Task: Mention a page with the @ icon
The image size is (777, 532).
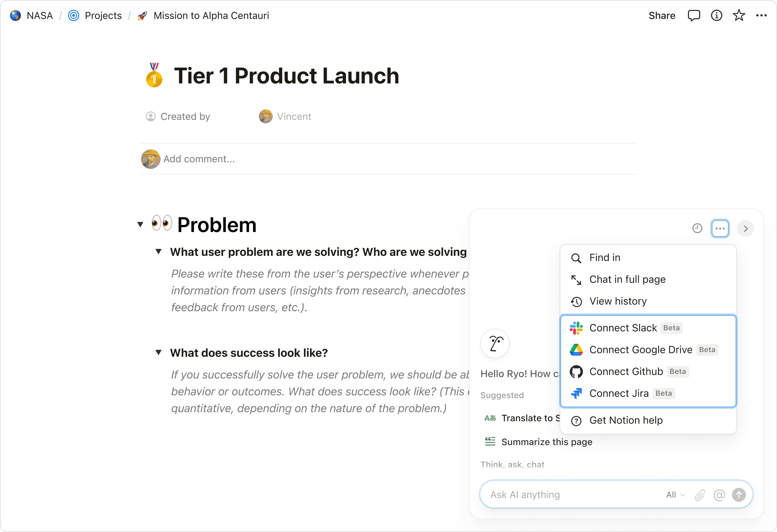Action: (x=719, y=495)
